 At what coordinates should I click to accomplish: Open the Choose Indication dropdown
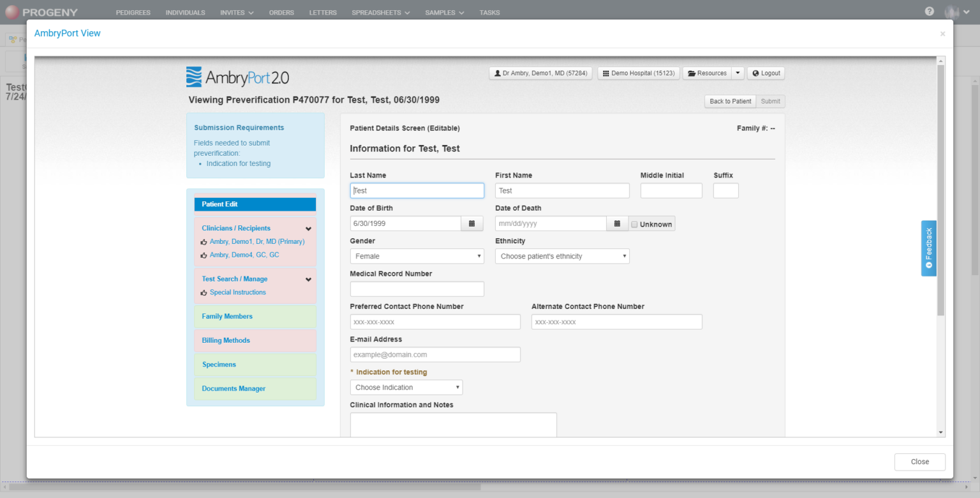click(406, 388)
